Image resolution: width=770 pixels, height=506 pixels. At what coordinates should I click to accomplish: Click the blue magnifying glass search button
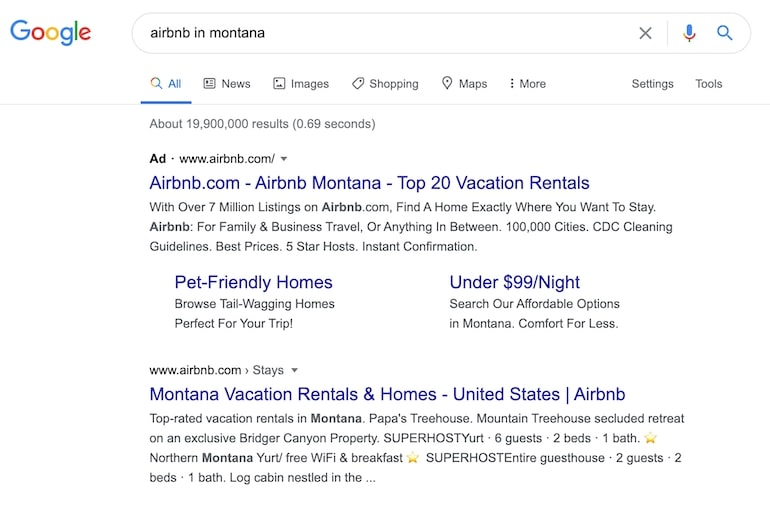[x=725, y=33]
